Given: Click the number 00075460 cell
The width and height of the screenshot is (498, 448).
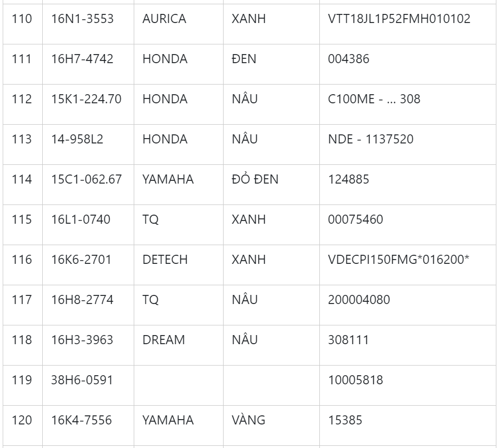Looking at the screenshot, I should click(355, 219).
